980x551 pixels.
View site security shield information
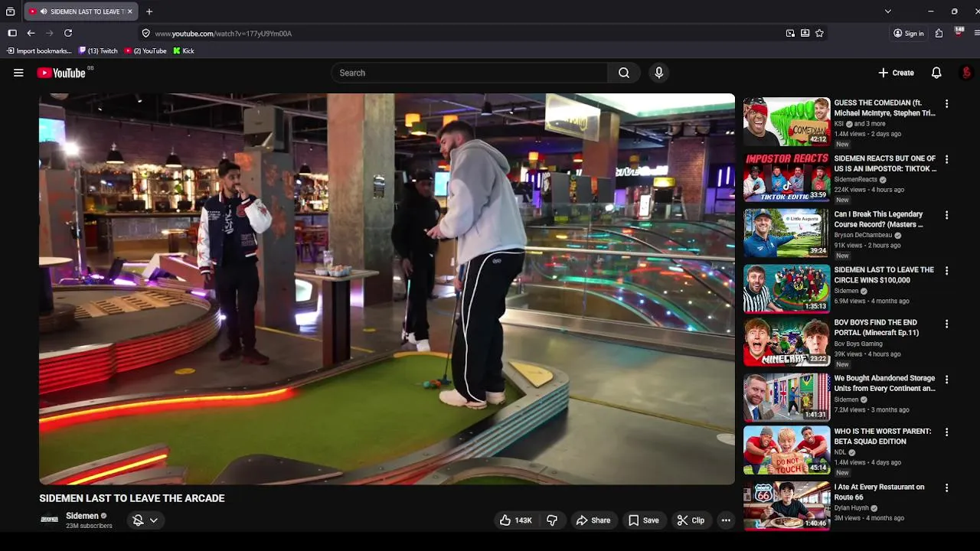pyautogui.click(x=145, y=34)
